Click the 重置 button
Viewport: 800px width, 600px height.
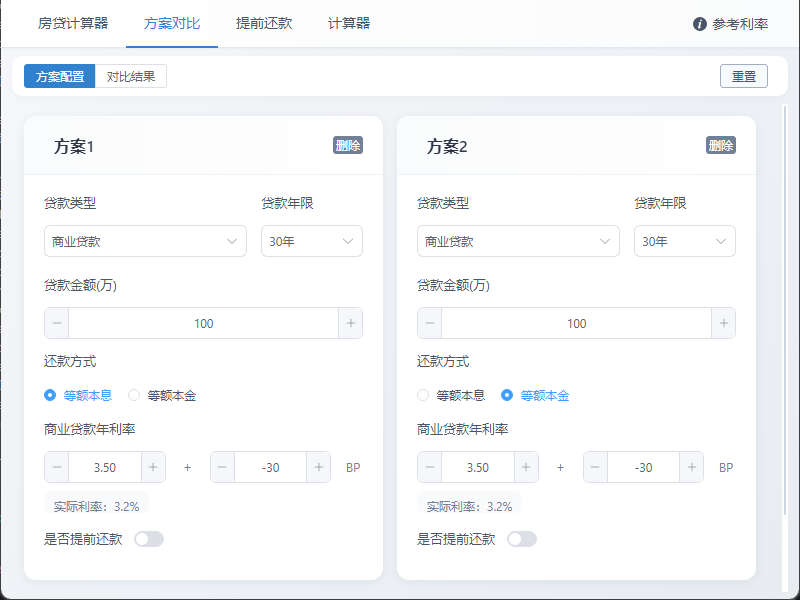743,76
